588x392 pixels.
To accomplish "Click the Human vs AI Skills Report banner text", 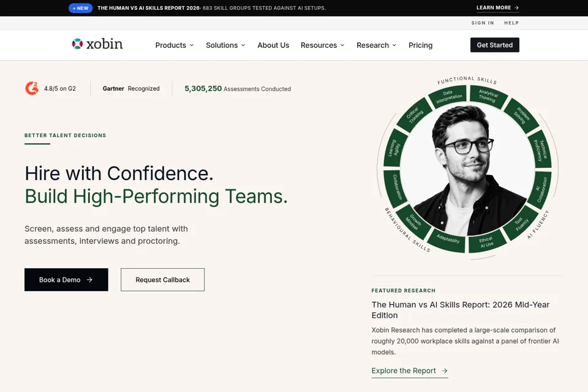I will click(211, 8).
